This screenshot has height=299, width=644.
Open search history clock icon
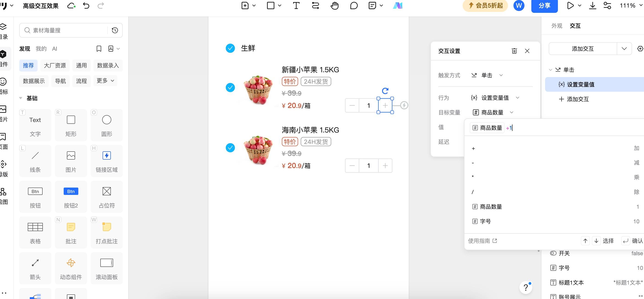click(x=115, y=30)
